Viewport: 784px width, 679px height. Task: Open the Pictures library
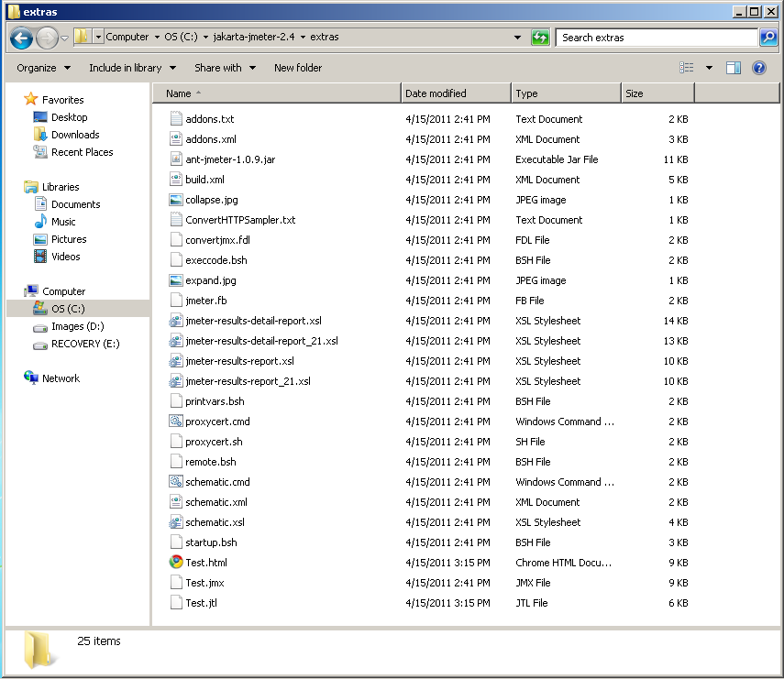point(69,239)
